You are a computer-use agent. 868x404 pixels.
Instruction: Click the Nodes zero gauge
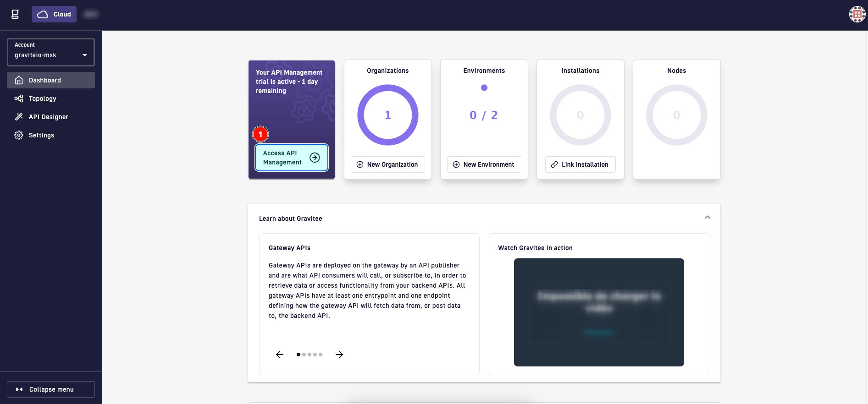[x=677, y=115]
